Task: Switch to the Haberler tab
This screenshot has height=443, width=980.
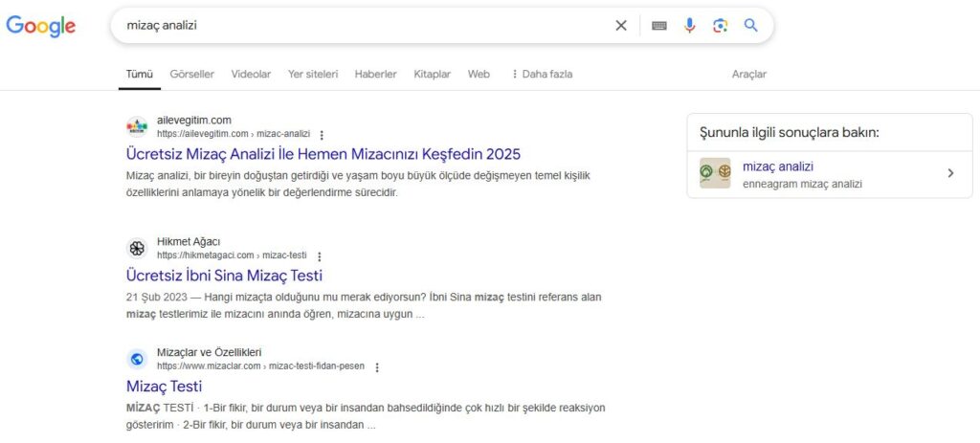Action: pos(375,74)
